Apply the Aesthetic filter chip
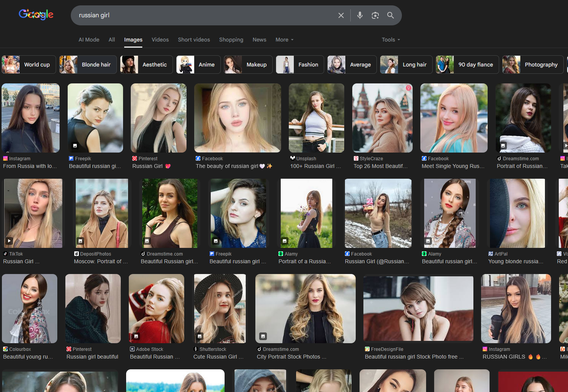This screenshot has height=392, width=568. 147,65
